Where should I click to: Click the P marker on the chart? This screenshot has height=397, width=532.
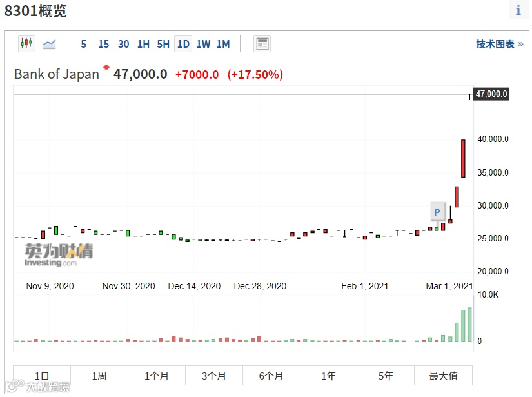click(437, 212)
